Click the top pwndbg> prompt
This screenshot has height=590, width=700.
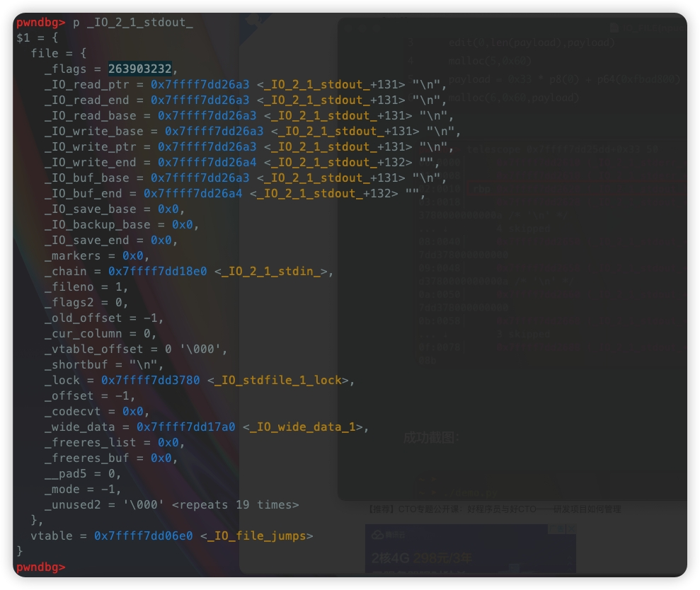[40, 23]
